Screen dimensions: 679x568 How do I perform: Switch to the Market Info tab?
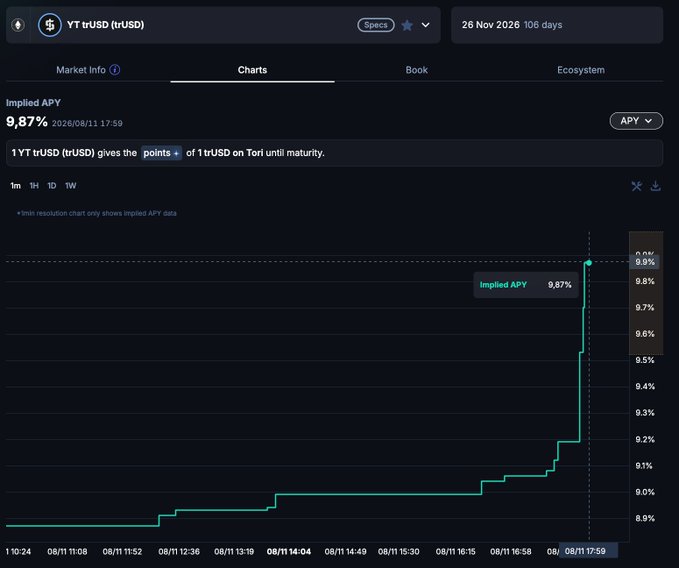pos(81,70)
